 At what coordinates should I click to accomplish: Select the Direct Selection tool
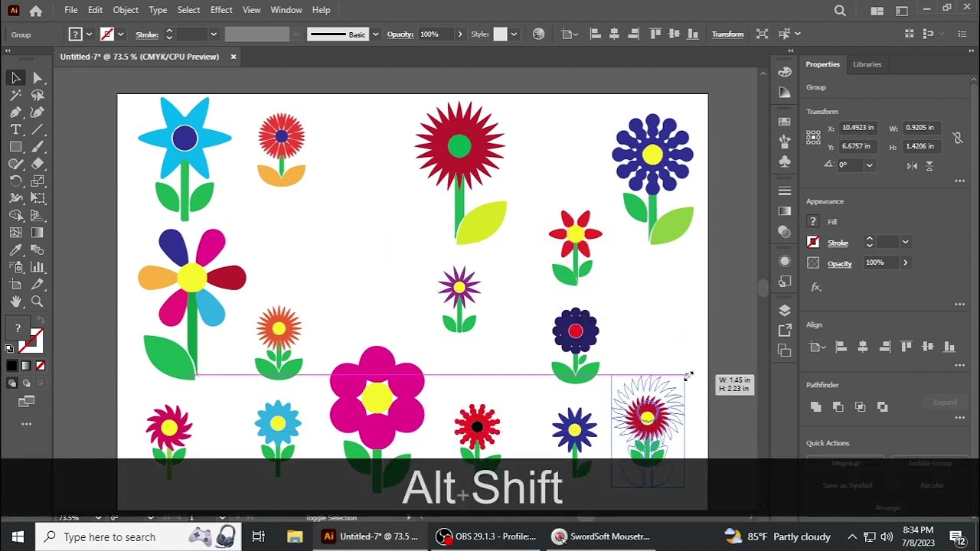[38, 78]
